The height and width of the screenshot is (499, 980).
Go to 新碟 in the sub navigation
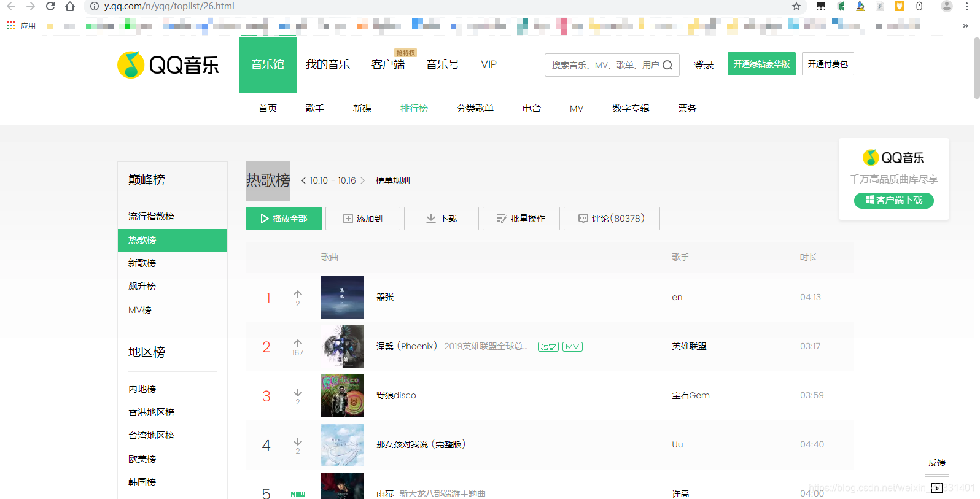point(362,109)
